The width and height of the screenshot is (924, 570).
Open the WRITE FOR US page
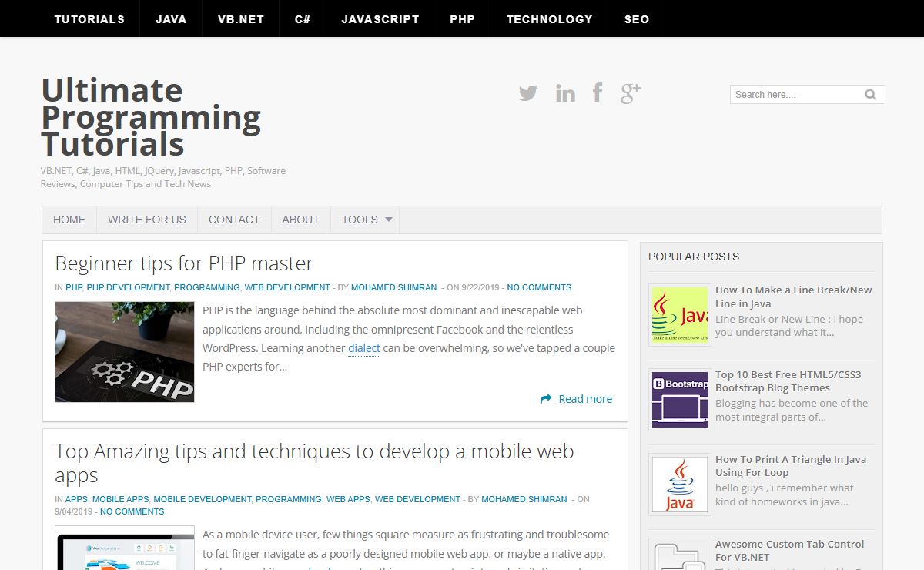(147, 220)
